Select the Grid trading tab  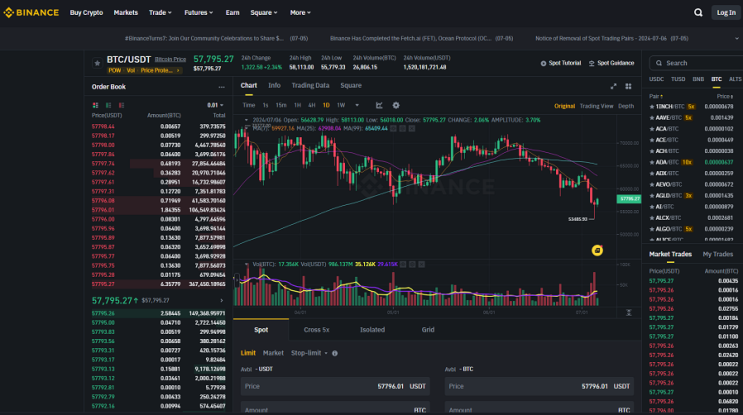point(428,330)
